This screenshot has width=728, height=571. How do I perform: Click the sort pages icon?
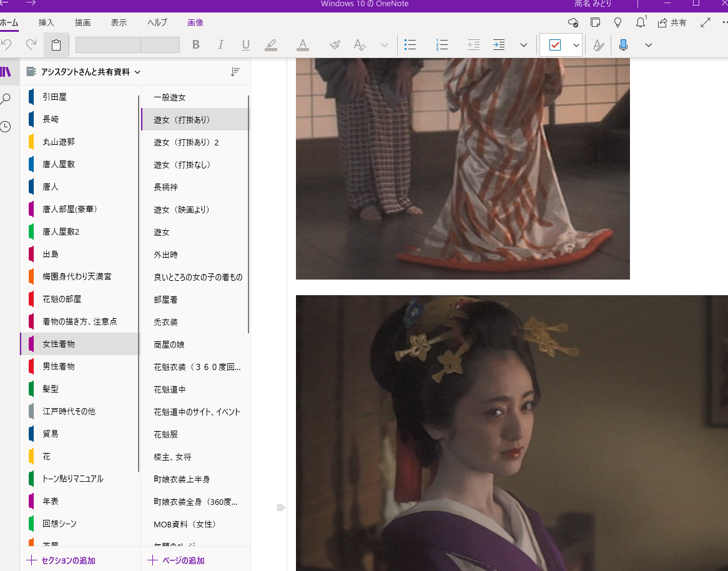235,72
